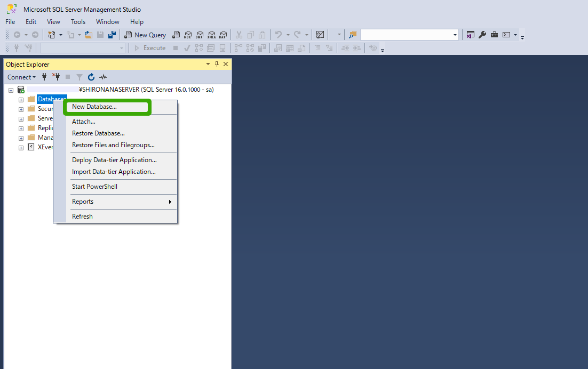This screenshot has width=588, height=369.
Task: Expand the Security node in the tree
Action: (20, 108)
